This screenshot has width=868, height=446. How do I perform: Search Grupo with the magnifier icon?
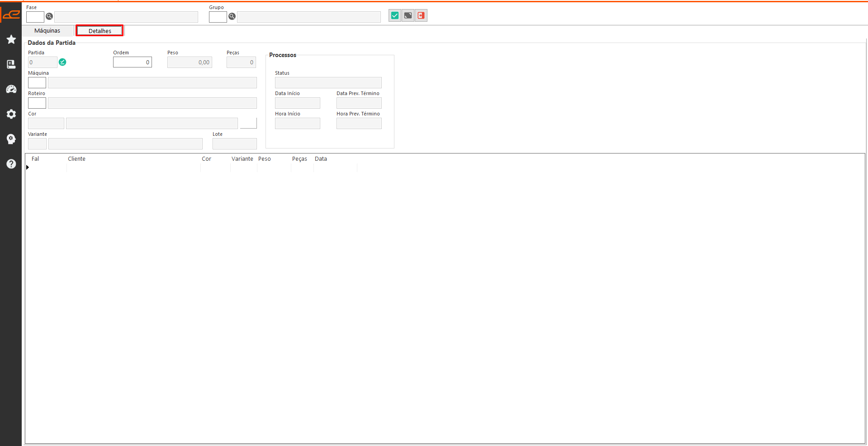click(232, 17)
